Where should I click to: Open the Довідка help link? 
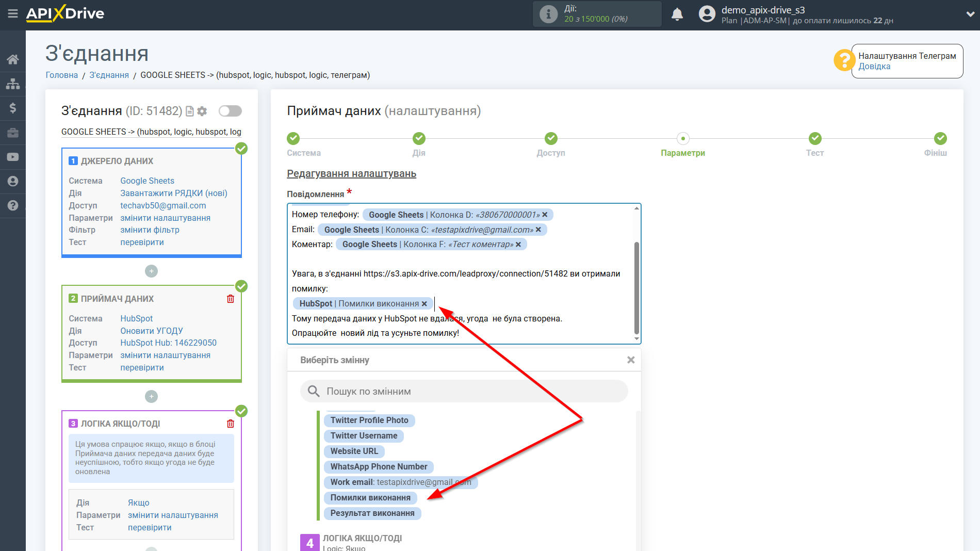point(874,67)
